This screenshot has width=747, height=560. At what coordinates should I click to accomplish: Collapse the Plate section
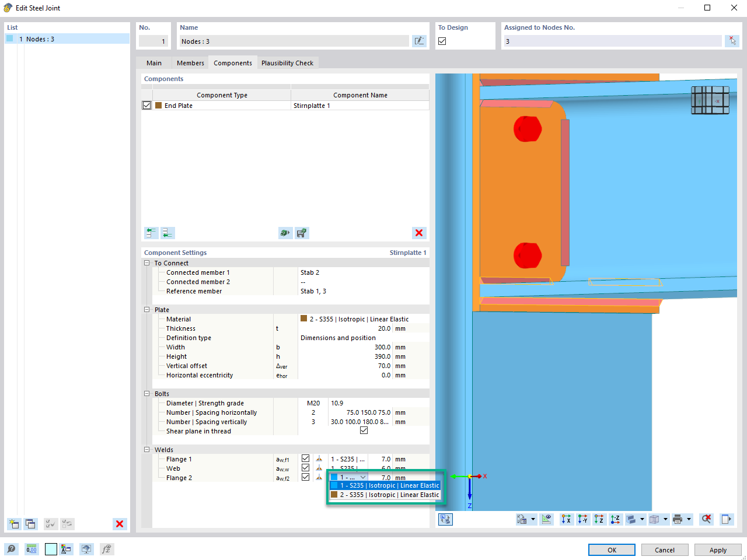[x=147, y=310]
